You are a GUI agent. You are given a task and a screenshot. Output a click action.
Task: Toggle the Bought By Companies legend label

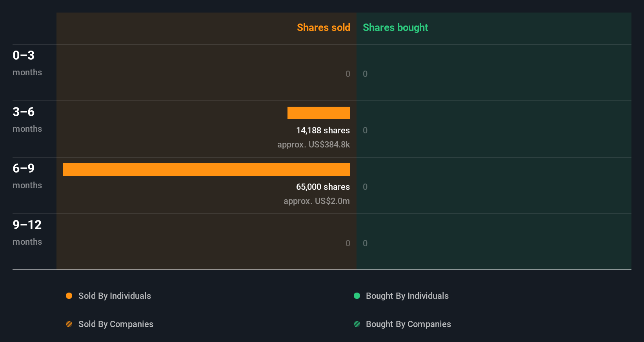coord(408,324)
